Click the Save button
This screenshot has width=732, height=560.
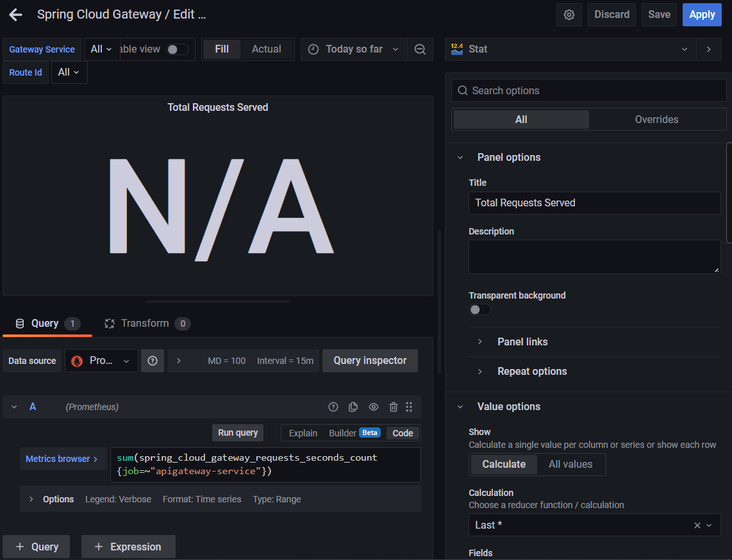(x=659, y=15)
